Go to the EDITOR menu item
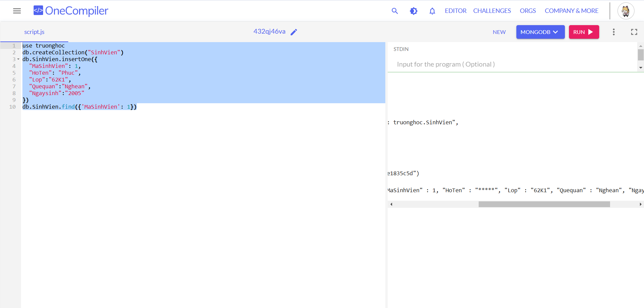 [x=456, y=11]
